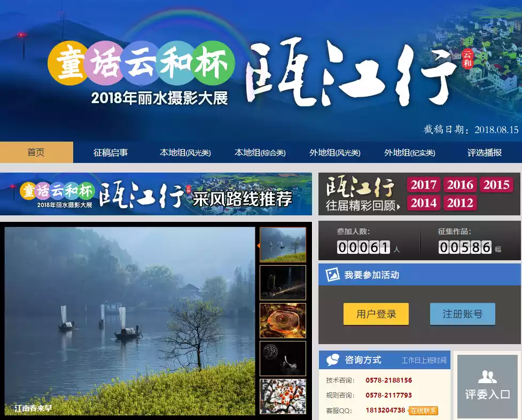Open the 征稿启事 menu item
Viewport: 522px width, 420px height.
click(x=111, y=152)
